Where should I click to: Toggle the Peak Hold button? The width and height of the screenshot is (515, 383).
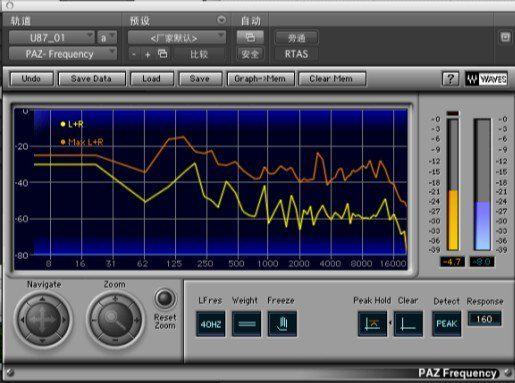[x=372, y=324]
